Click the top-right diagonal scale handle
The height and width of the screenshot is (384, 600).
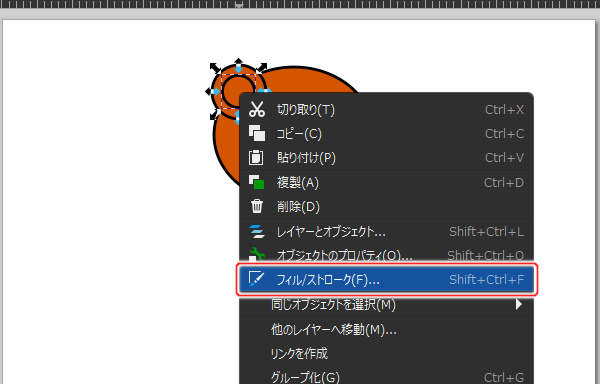tap(262, 68)
